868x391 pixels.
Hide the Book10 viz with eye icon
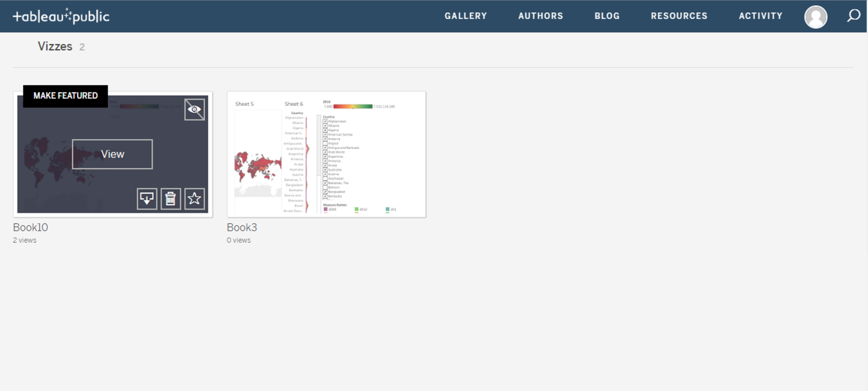tap(195, 109)
